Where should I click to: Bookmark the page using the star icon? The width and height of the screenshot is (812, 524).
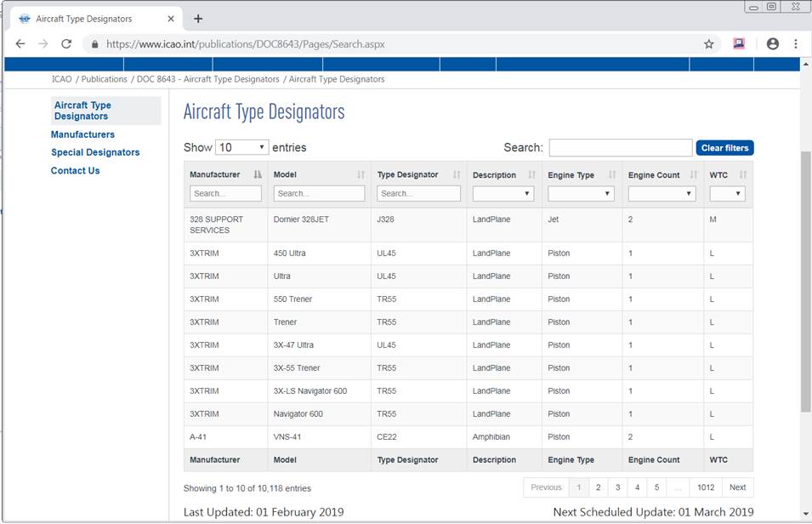coord(708,43)
